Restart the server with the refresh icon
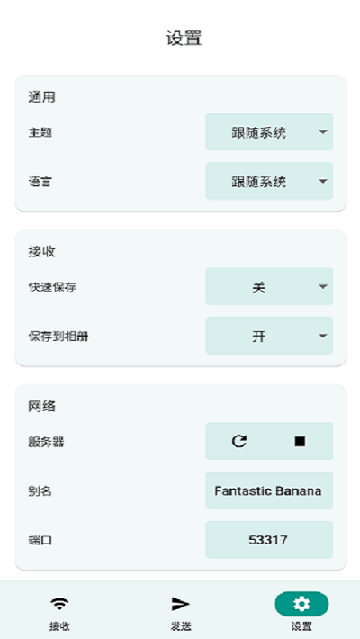This screenshot has height=639, width=360. click(239, 441)
